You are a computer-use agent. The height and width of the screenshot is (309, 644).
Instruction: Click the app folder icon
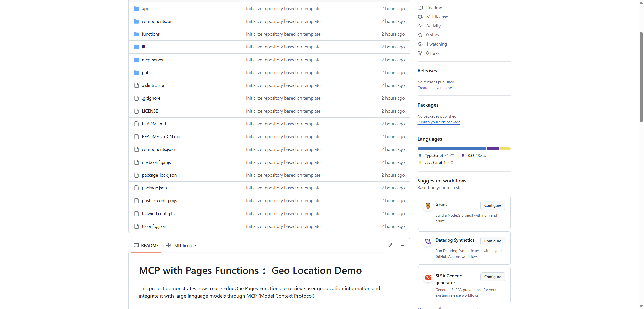(x=136, y=9)
